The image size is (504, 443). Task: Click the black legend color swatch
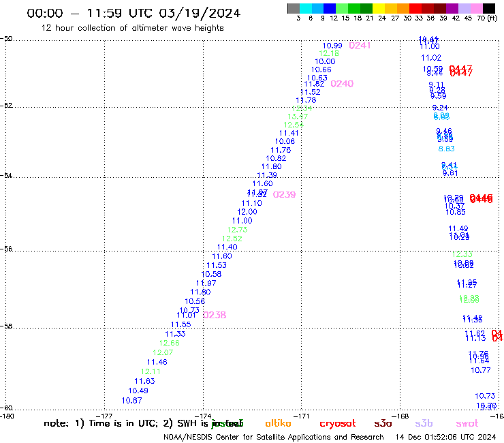point(489,8)
